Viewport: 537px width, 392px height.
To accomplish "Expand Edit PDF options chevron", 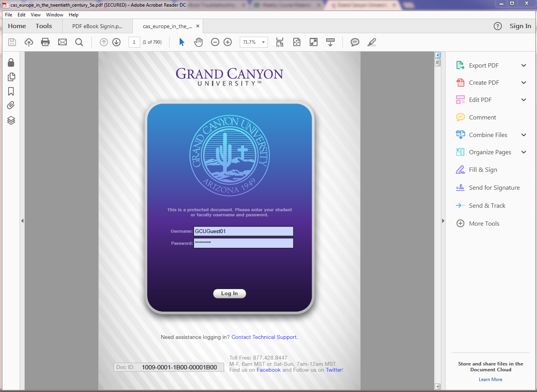I will [x=524, y=100].
